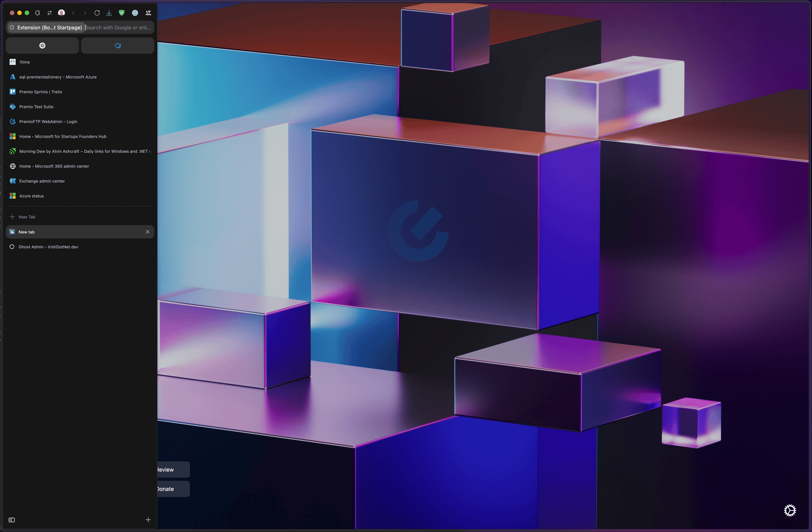
Task: Open the profile avatar menu
Action: click(x=61, y=13)
